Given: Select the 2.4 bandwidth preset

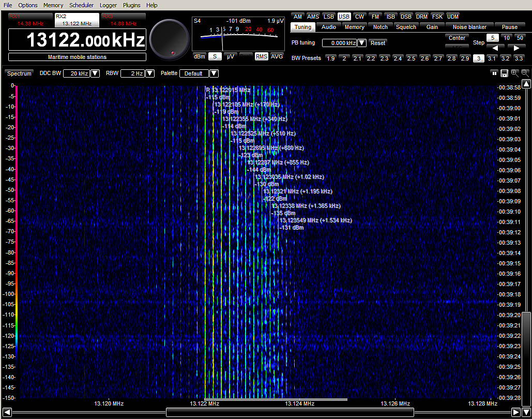Looking at the screenshot, I should (x=398, y=58).
